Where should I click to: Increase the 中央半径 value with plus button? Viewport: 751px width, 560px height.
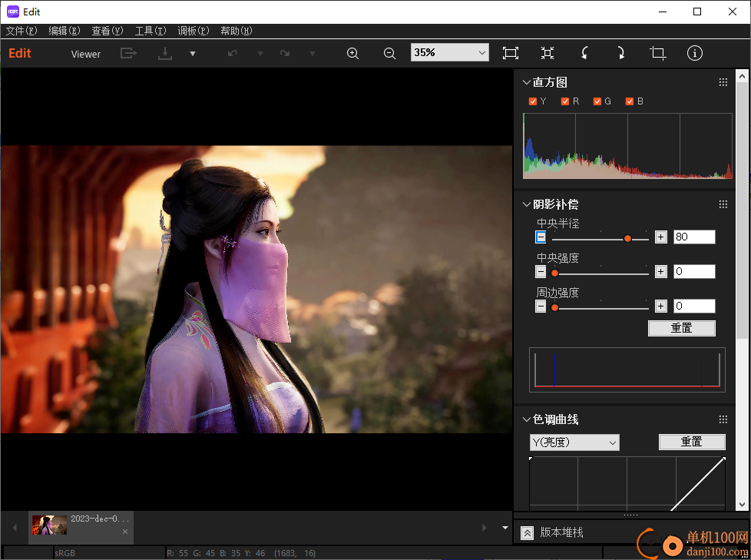pos(661,237)
